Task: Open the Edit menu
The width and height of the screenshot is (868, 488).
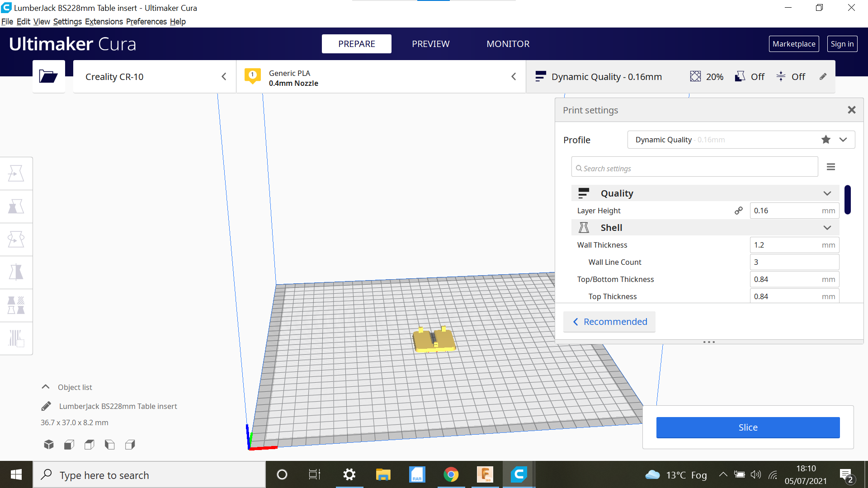Action: (24, 22)
